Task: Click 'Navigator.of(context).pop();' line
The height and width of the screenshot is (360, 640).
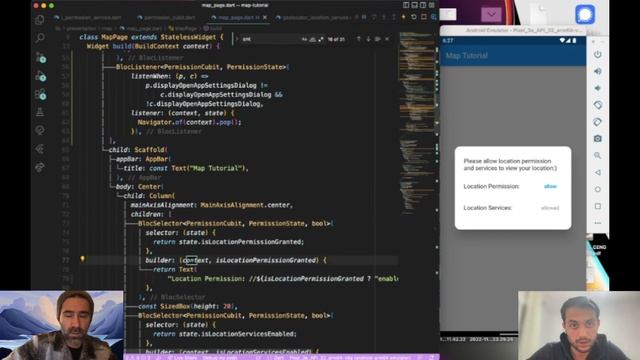Action: pos(189,122)
